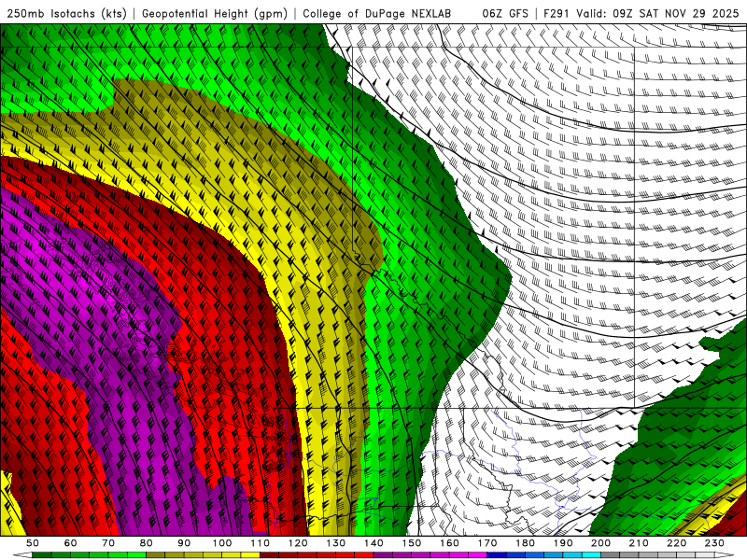Click the dark red swatch below the 110 label
The width and height of the screenshot is (747, 560).
[269, 555]
